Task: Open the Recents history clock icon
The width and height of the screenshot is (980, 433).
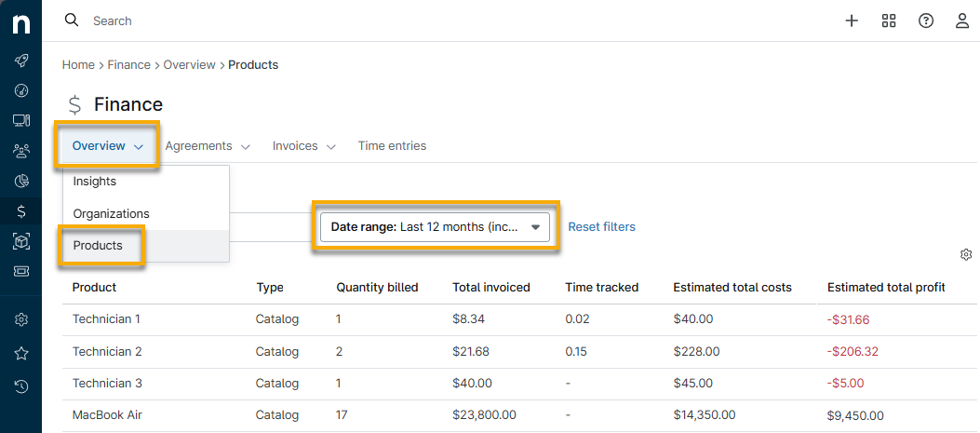Action: pos(20,386)
